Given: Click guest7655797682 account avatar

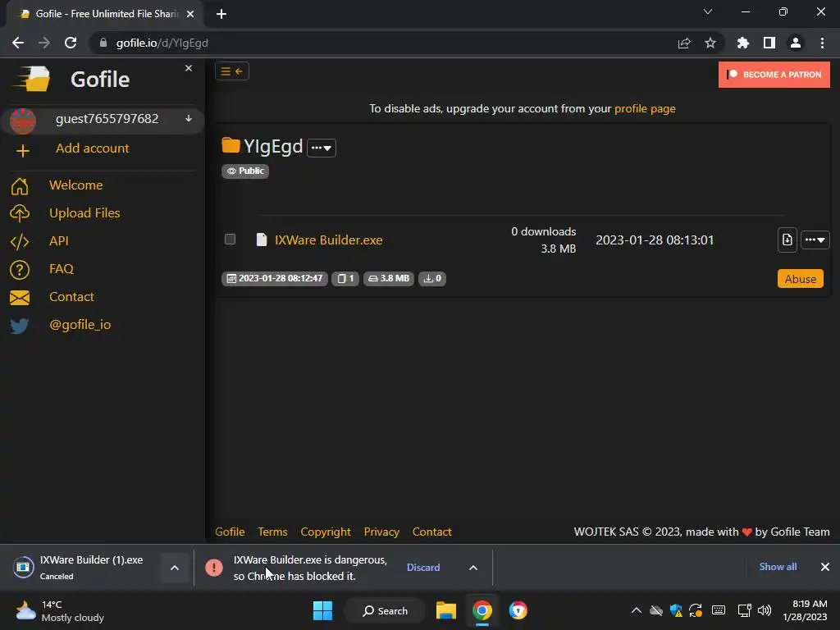Looking at the screenshot, I should pos(22,121).
